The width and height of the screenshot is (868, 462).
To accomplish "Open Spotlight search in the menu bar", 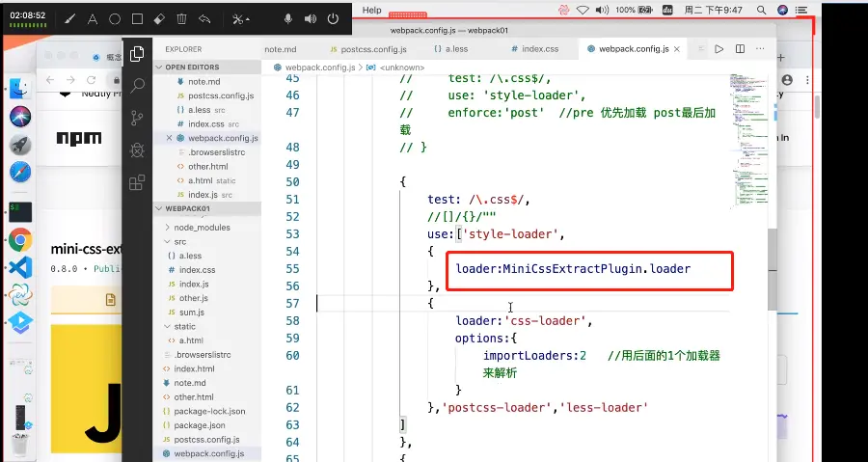I will pos(761,10).
